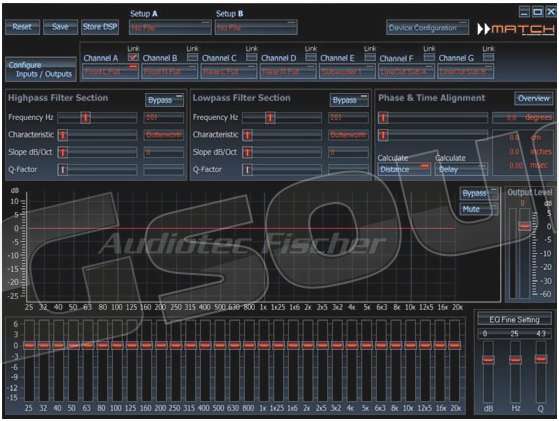Open the Channel B output dropdown
Screen dimensions: 559x421
coord(169,71)
